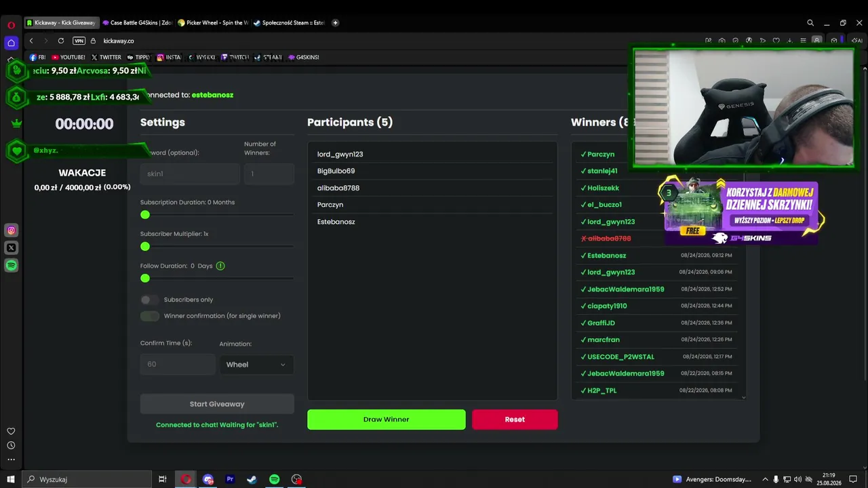Open the Opera menu logo
This screenshot has width=868, height=488.
point(11,25)
